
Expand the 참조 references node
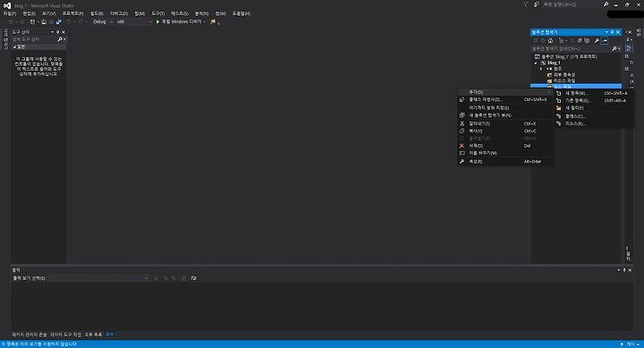point(541,69)
